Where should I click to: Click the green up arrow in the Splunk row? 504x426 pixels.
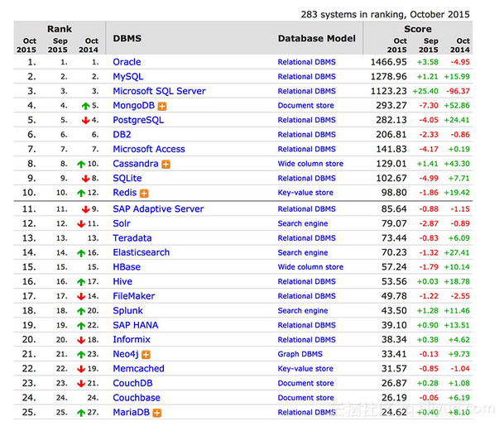pos(81,311)
